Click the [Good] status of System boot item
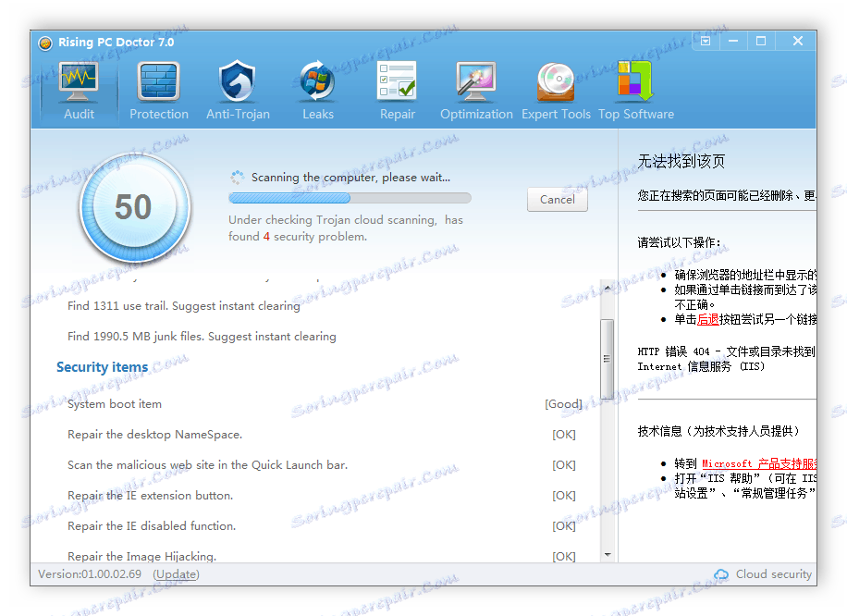The image size is (847, 616). [x=563, y=404]
